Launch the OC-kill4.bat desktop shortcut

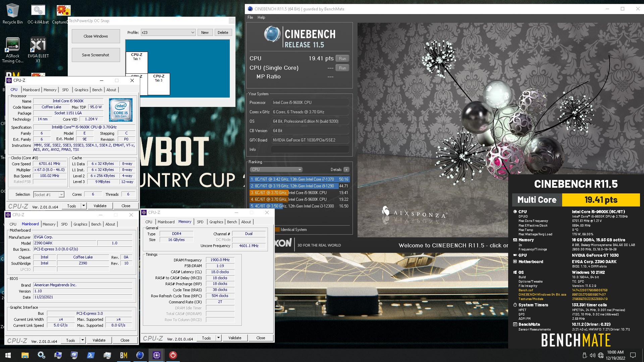click(38, 13)
